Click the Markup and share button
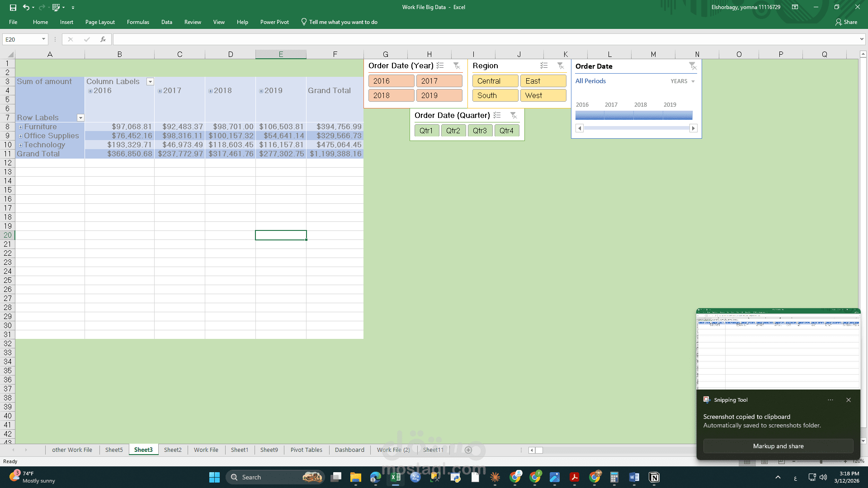Viewport: 868px width, 488px height. pyautogui.click(x=778, y=446)
